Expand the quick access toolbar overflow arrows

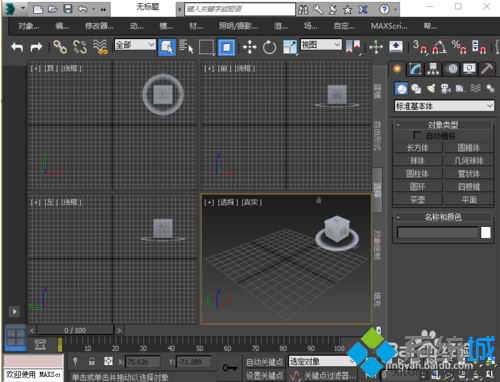(103, 9)
